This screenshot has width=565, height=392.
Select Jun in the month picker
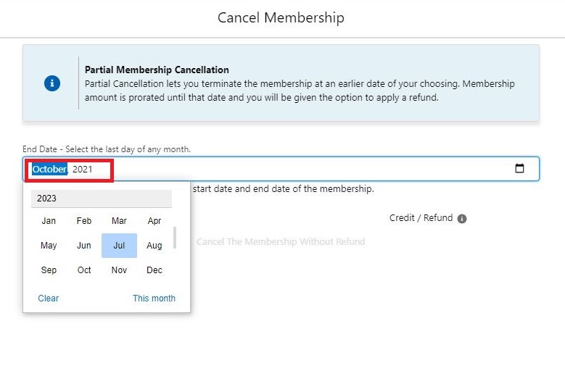click(x=84, y=246)
